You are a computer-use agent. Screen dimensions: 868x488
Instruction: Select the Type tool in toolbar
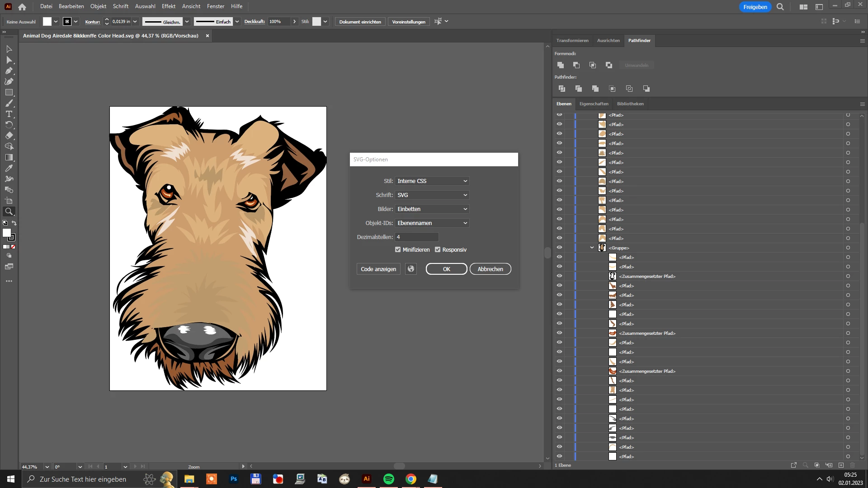(x=9, y=114)
